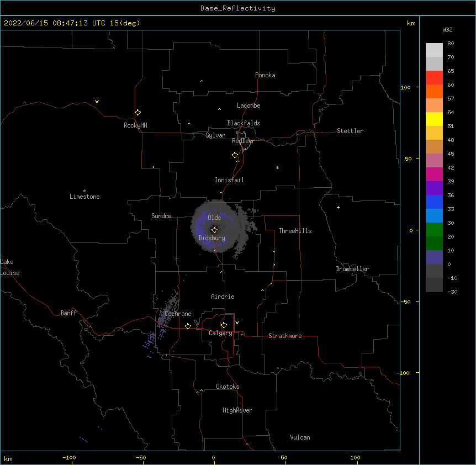Click the yellow radar site marker near Olds

214,230
